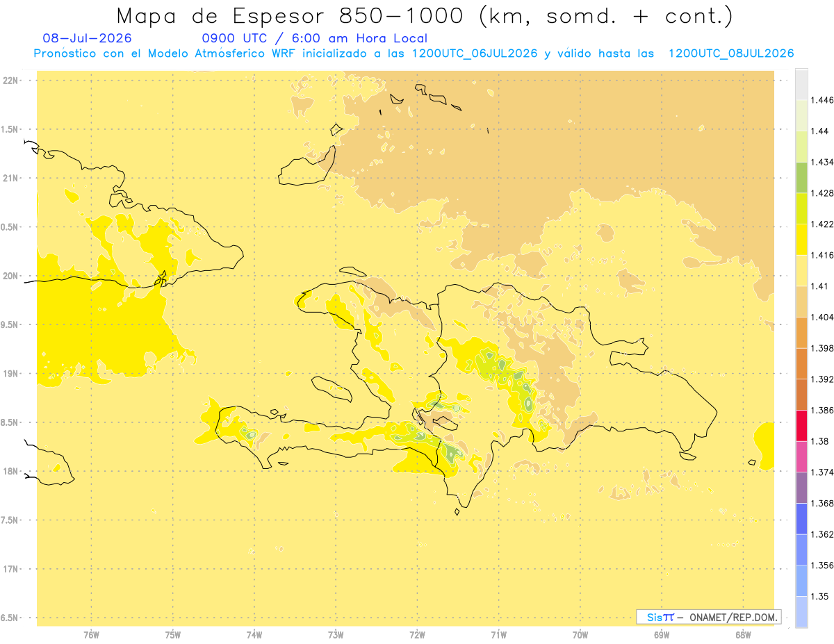Click the colorbar value "1.368"
This screenshot has width=834, height=644.
pyautogui.click(x=822, y=503)
